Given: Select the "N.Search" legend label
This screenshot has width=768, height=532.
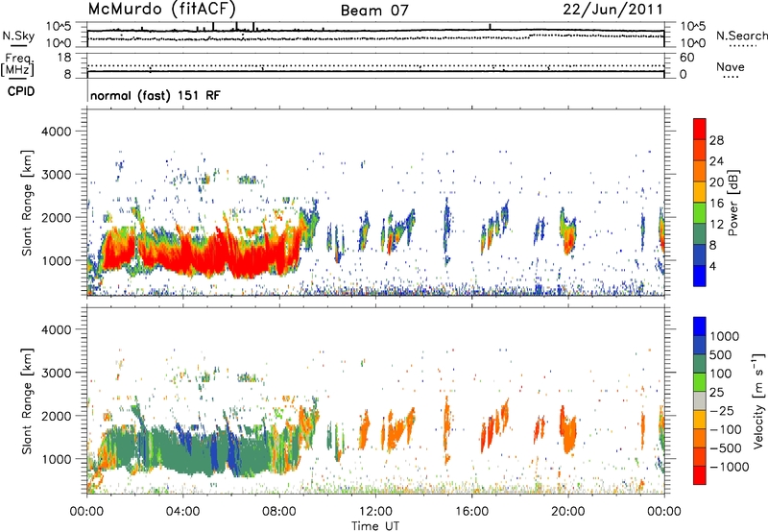Looking at the screenshot, I should [741, 36].
